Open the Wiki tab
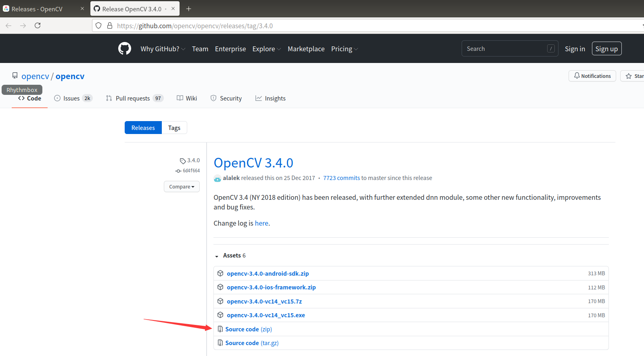The image size is (644, 356). pyautogui.click(x=187, y=98)
